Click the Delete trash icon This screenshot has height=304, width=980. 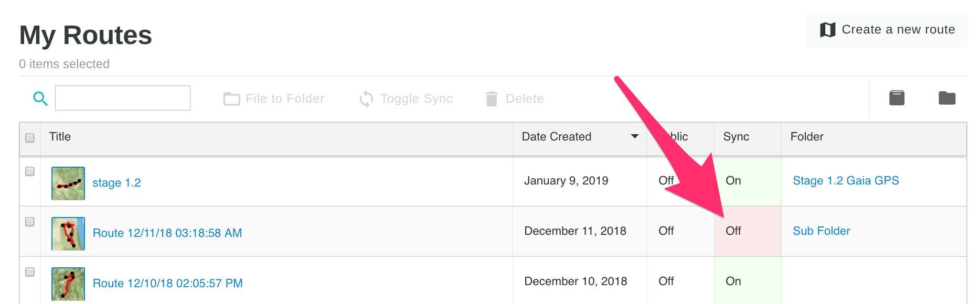[492, 99]
